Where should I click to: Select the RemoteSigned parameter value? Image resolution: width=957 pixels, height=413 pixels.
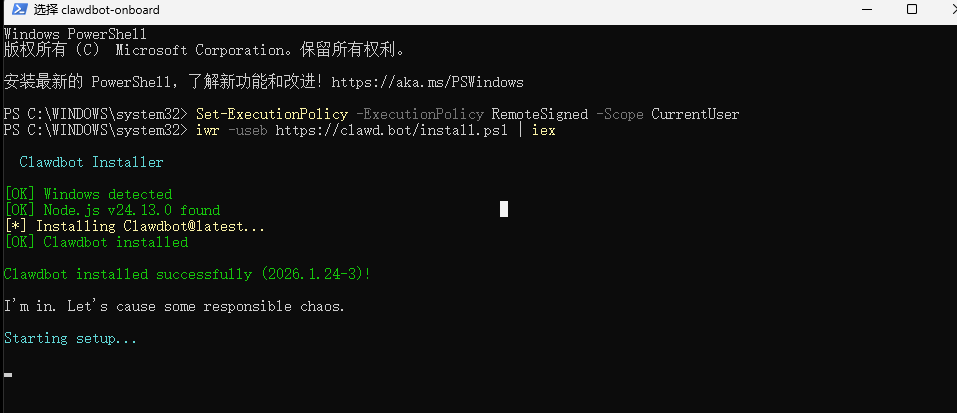pyautogui.click(x=540, y=114)
